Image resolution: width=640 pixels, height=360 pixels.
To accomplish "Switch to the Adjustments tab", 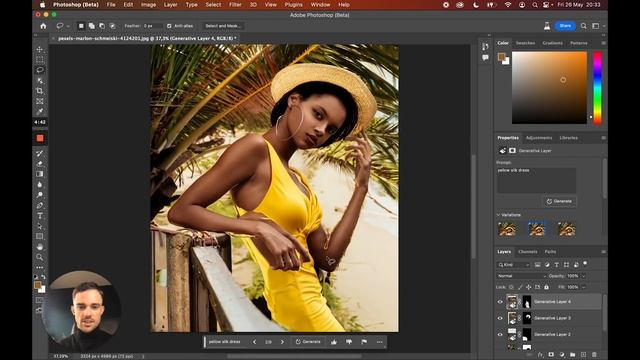I will click(x=539, y=138).
